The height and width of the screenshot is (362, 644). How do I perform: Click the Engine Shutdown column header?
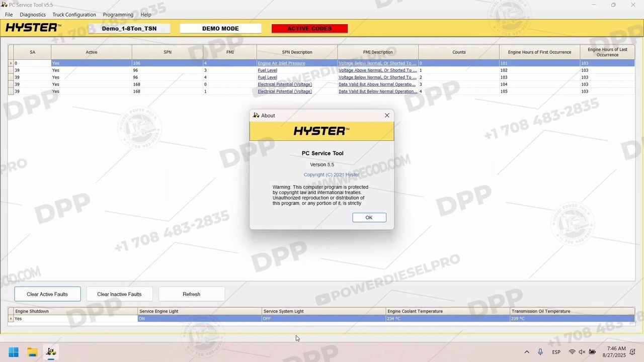[75, 311]
